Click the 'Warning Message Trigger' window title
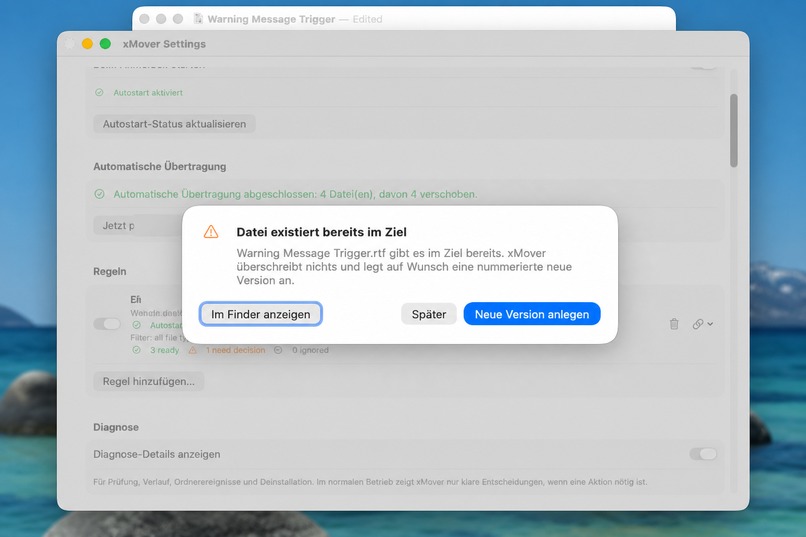 [x=271, y=19]
